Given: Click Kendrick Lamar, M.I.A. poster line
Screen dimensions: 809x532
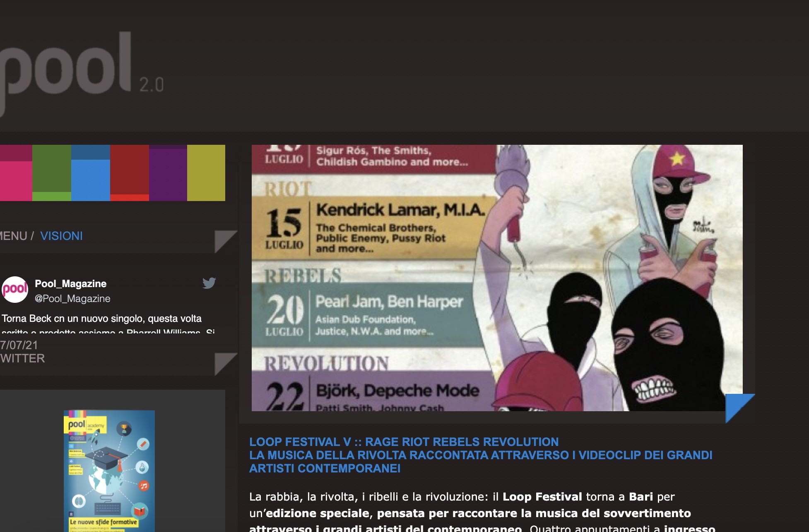Looking at the screenshot, I should coord(400,210).
